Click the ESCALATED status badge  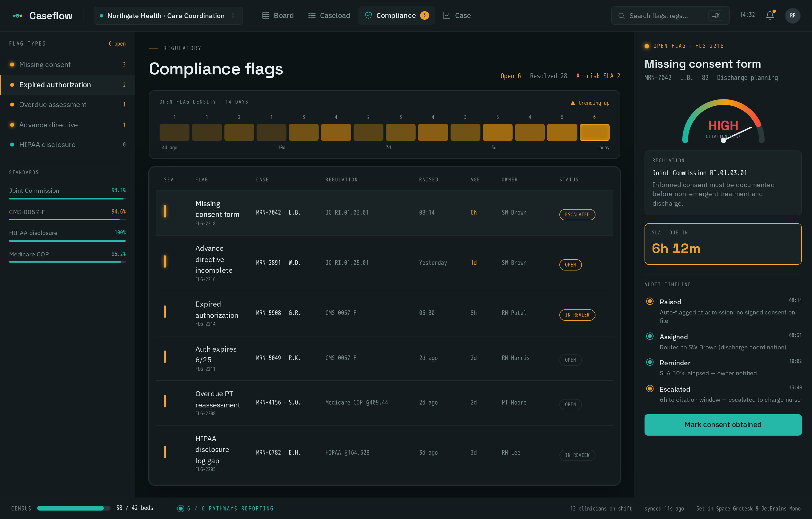(x=577, y=215)
